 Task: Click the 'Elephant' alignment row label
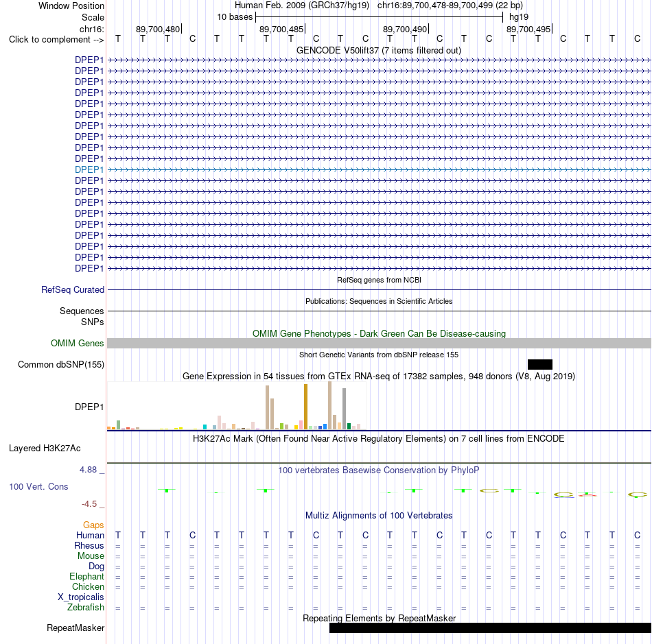86,577
